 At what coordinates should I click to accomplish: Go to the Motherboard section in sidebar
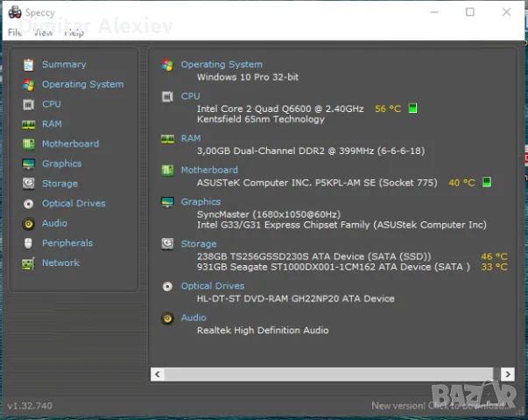click(x=70, y=143)
